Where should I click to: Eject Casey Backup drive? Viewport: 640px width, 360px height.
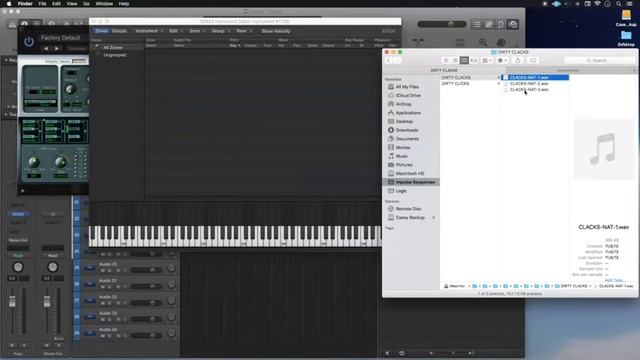click(x=433, y=218)
